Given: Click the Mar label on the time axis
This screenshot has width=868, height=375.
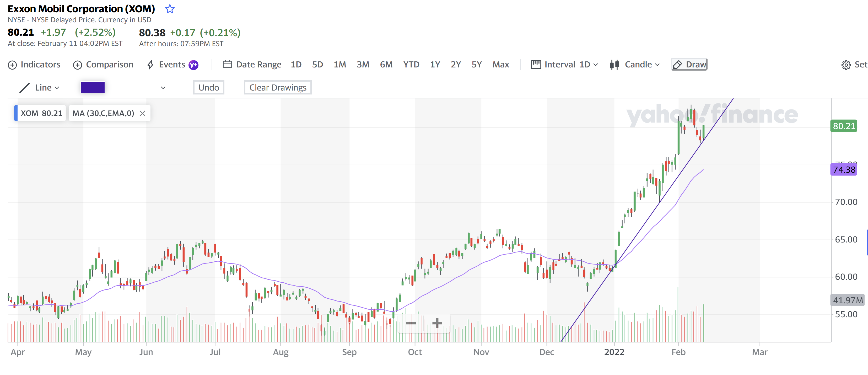Looking at the screenshot, I should [x=760, y=352].
